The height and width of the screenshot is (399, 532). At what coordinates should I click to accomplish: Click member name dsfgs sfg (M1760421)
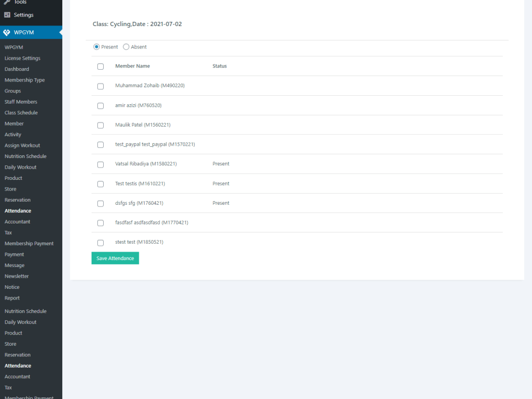(139, 203)
